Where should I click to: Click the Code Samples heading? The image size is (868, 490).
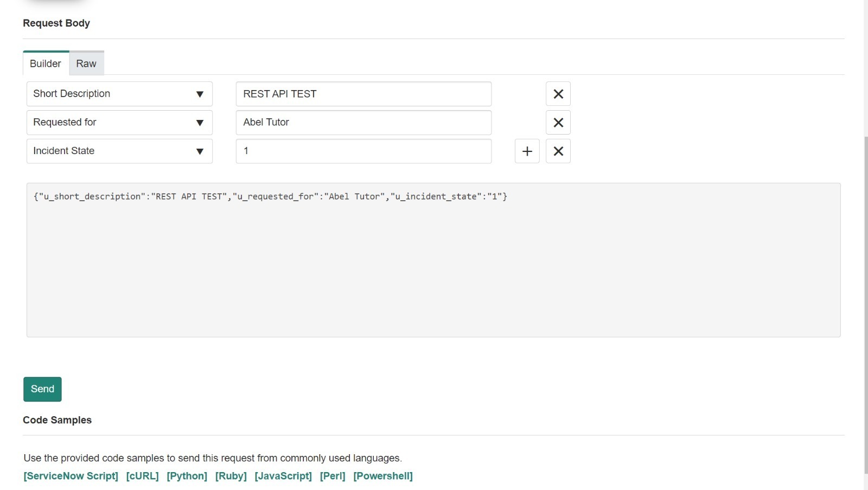click(x=57, y=420)
